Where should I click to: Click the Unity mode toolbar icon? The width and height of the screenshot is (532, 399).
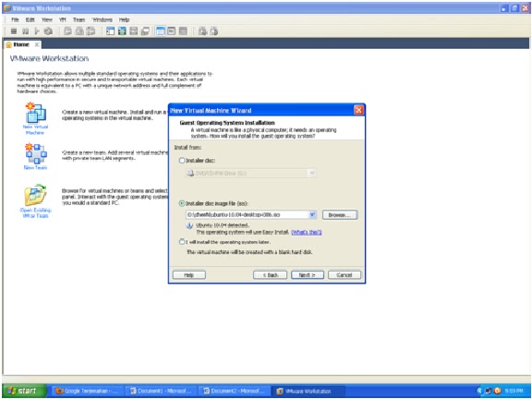(x=145, y=31)
